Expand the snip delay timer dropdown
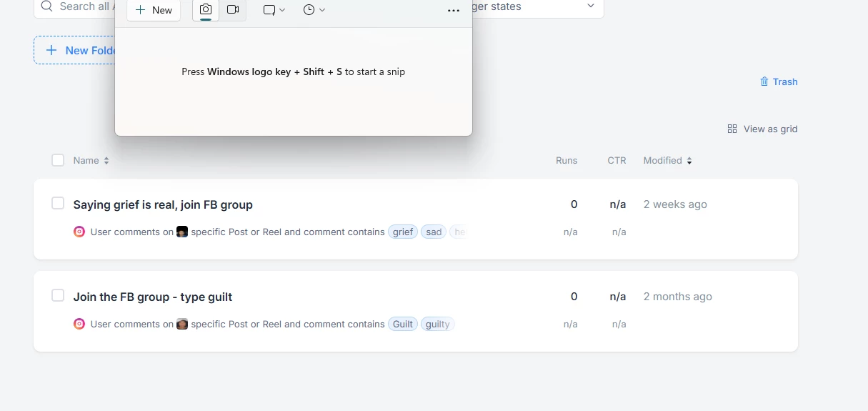 [x=314, y=10]
